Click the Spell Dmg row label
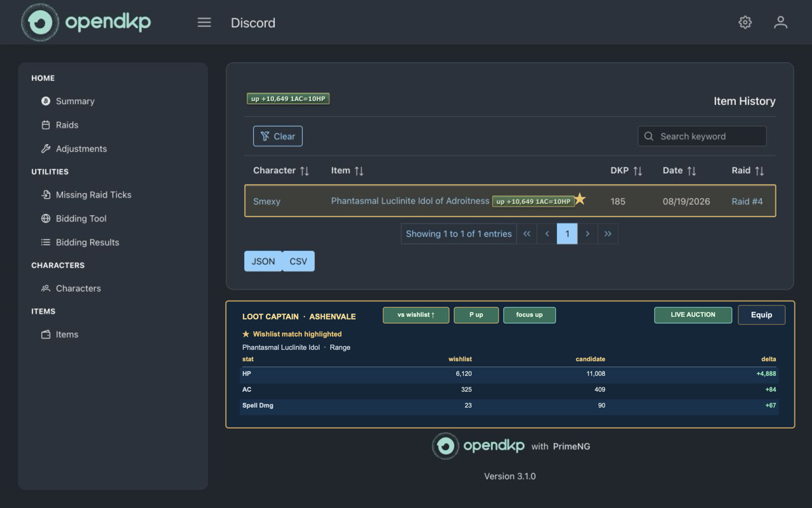 point(258,405)
